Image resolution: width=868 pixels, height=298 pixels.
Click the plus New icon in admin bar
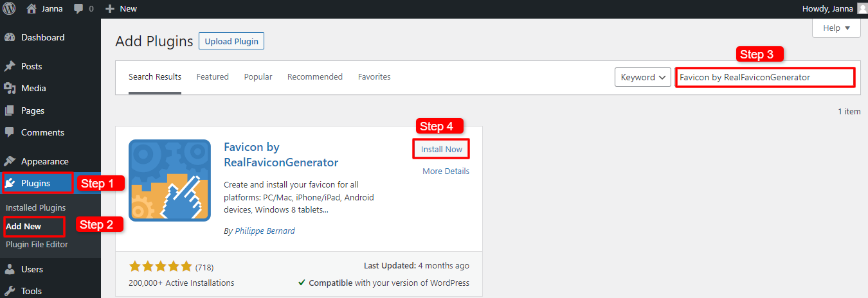point(109,8)
